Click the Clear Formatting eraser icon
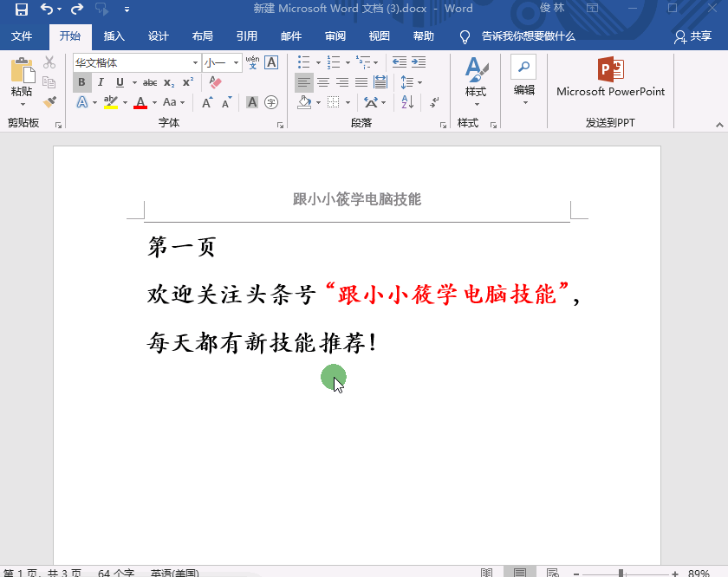 point(215,82)
